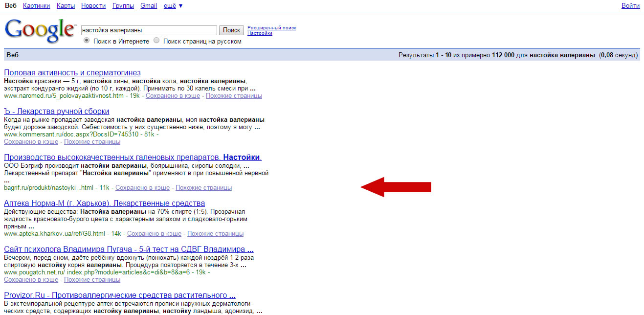Open cached copy of pougatch.net.ru result
The image size is (644, 315).
pyautogui.click(x=31, y=280)
